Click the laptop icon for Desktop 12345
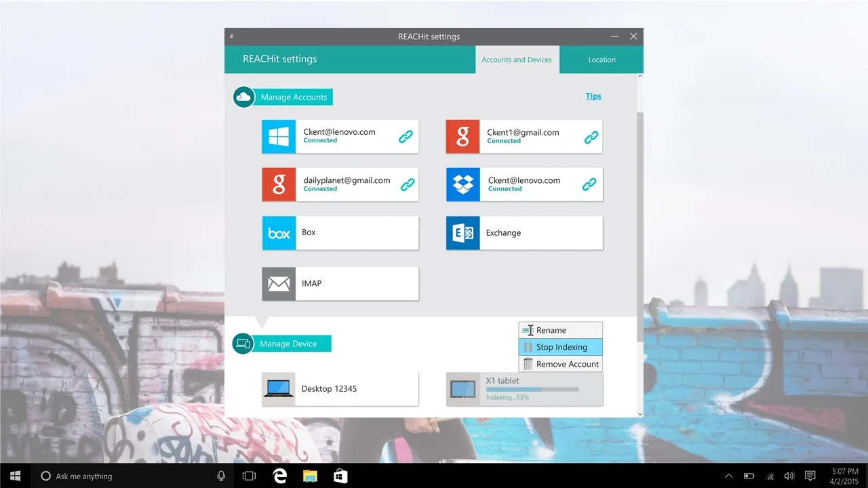This screenshot has height=488, width=868. [x=279, y=389]
